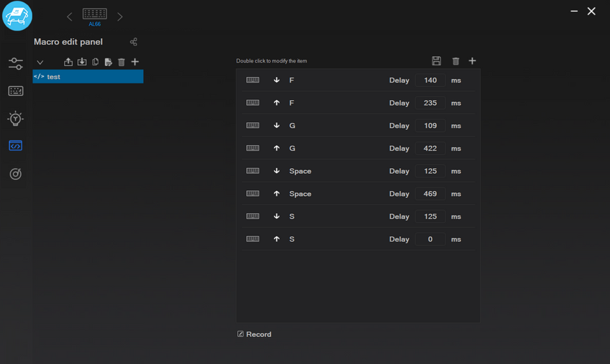Save macro steps with the floppy disk icon
This screenshot has height=364, width=610.
[x=437, y=60]
